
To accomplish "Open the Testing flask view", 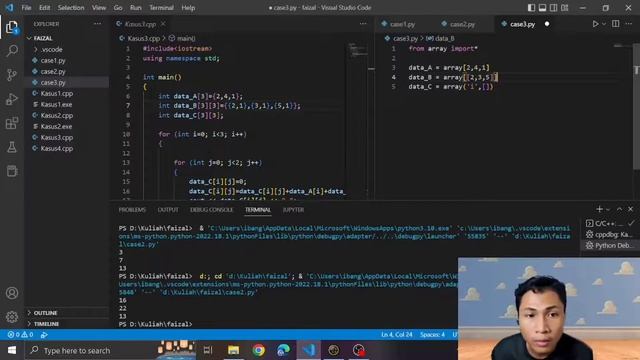I will (12, 147).
